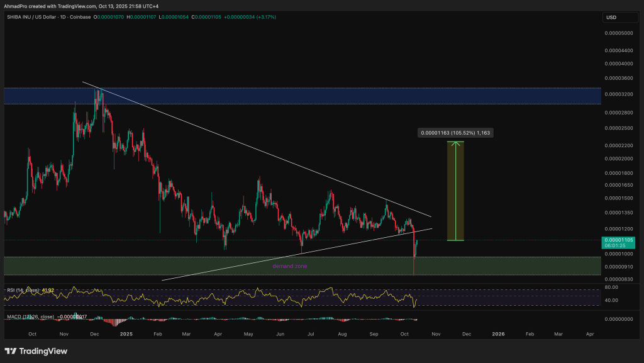644x363 pixels.
Task: Select the purple demand zone text label
Action: point(291,267)
